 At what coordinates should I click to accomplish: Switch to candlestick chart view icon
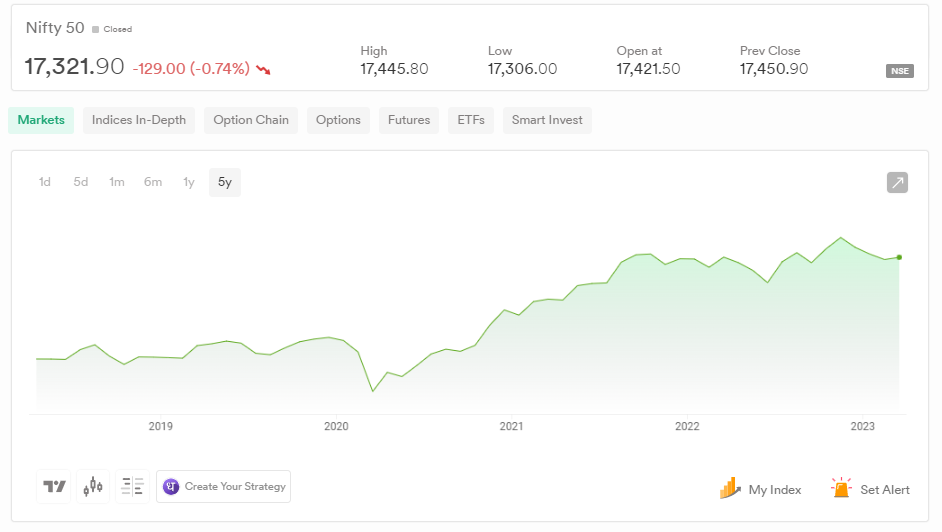click(93, 486)
